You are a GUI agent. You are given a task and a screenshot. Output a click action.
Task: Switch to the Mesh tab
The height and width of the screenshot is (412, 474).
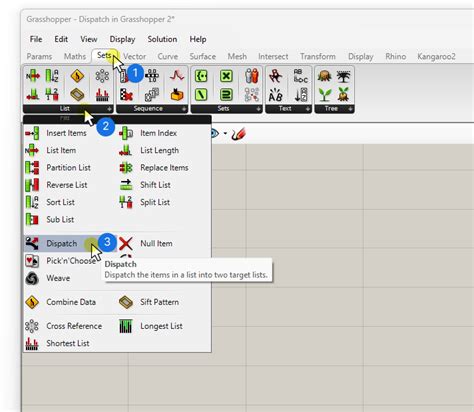pos(237,56)
